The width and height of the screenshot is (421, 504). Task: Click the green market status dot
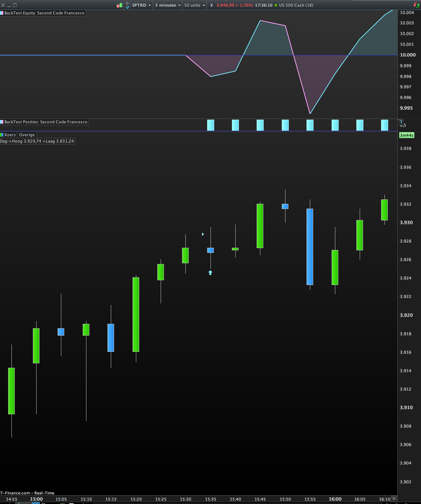(x=276, y=5)
